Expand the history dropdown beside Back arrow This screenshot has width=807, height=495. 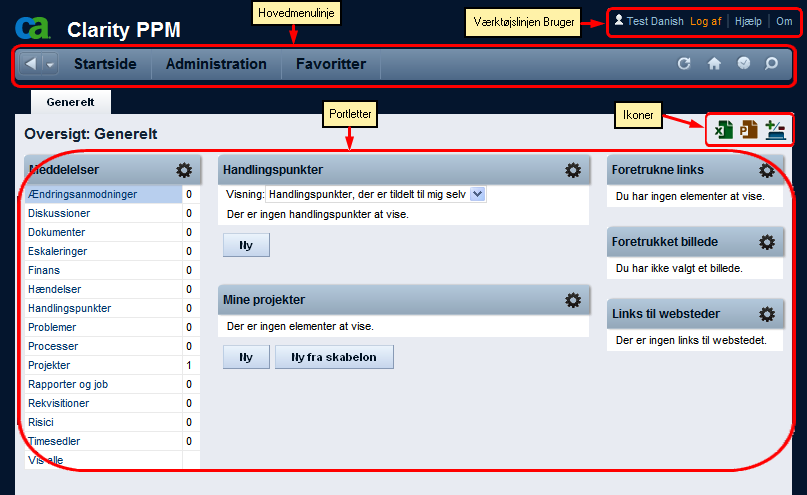point(50,64)
